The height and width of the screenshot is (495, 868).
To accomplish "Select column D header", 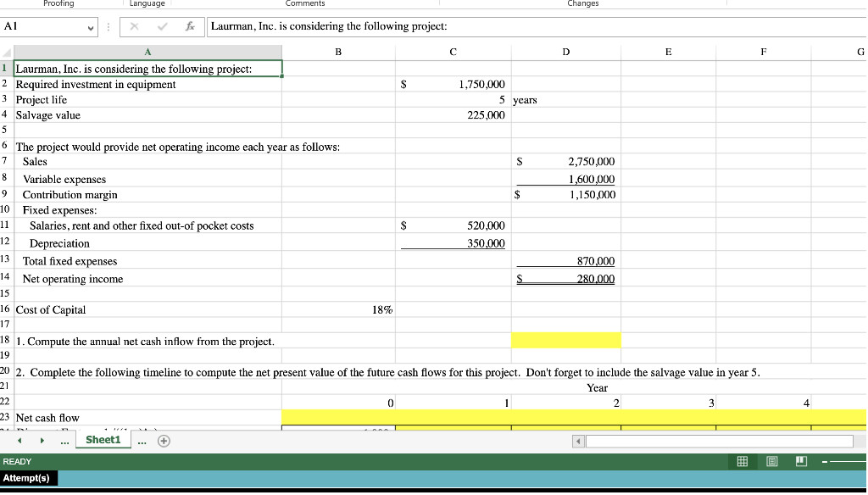I will coord(565,52).
